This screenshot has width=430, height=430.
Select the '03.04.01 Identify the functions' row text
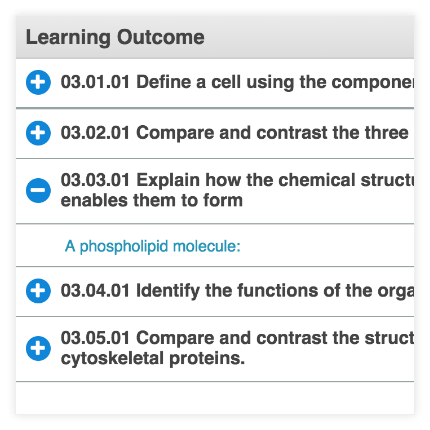click(237, 290)
